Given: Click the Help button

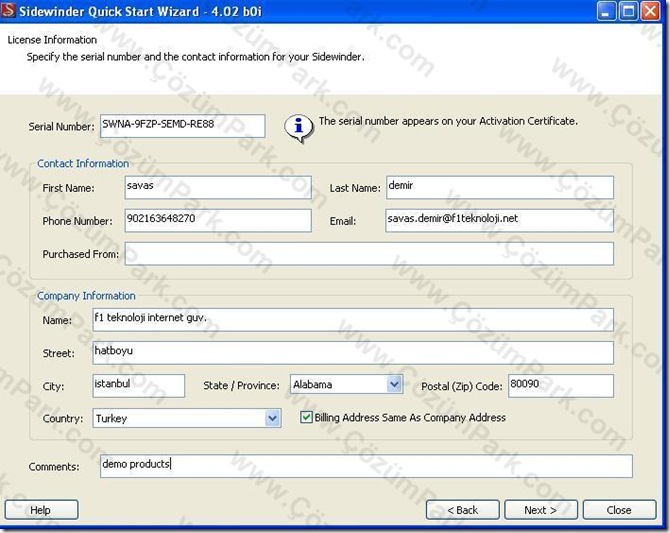Looking at the screenshot, I should point(41,510).
